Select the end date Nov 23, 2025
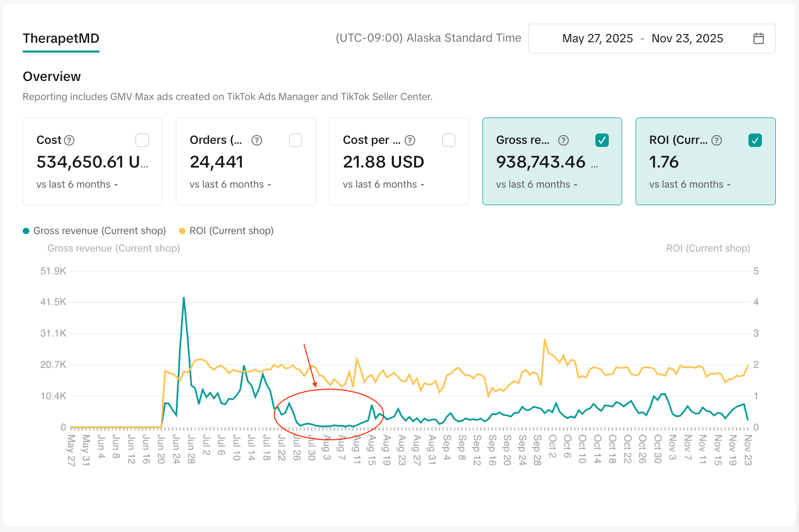Image resolution: width=799 pixels, height=532 pixels. point(687,38)
